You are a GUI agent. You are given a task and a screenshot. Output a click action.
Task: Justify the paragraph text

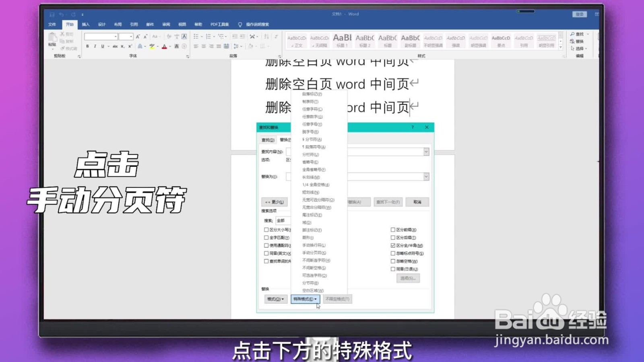[x=219, y=47]
